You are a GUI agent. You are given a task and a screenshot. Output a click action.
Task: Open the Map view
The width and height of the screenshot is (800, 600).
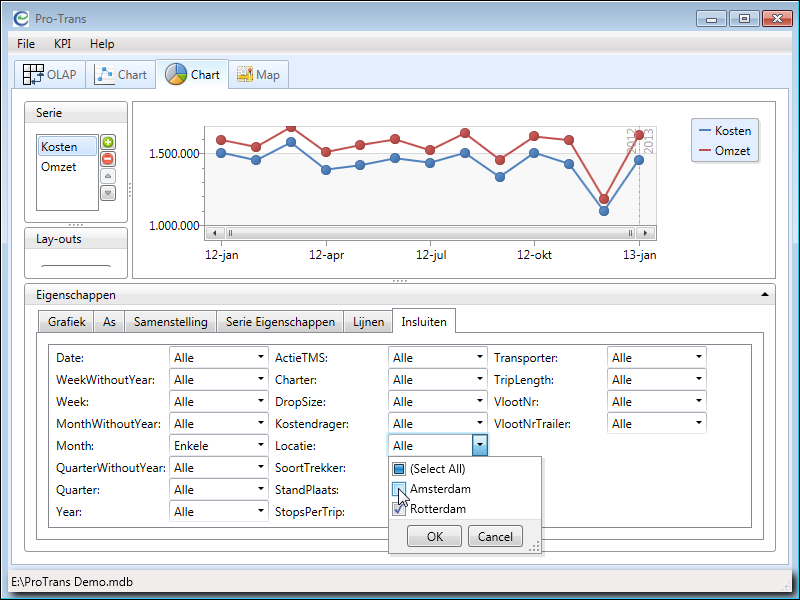tap(258, 75)
